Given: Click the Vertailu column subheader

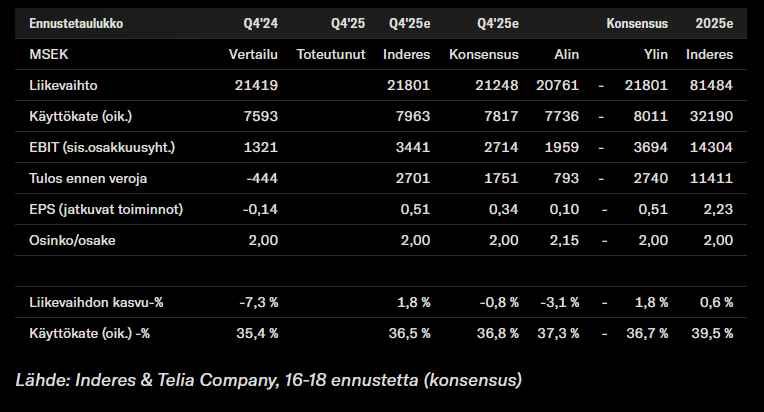Looking at the screenshot, I should pos(253,54).
